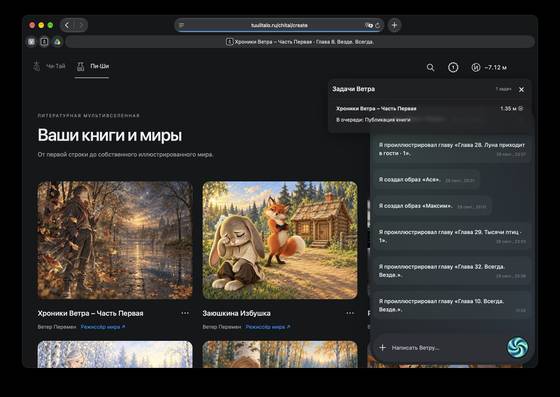Click the Ваши книги и миры heading
The width and height of the screenshot is (560, 397).
click(110, 135)
